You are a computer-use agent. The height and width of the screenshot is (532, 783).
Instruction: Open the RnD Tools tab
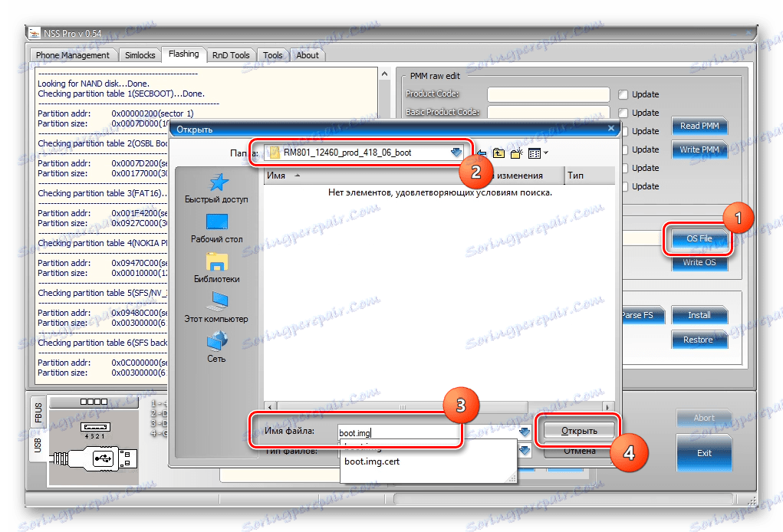[231, 55]
